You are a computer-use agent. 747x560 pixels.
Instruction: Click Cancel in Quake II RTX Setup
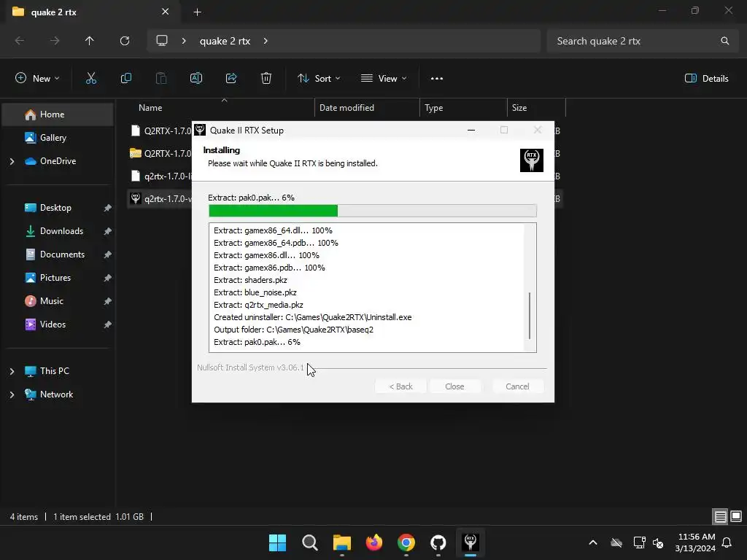point(517,386)
